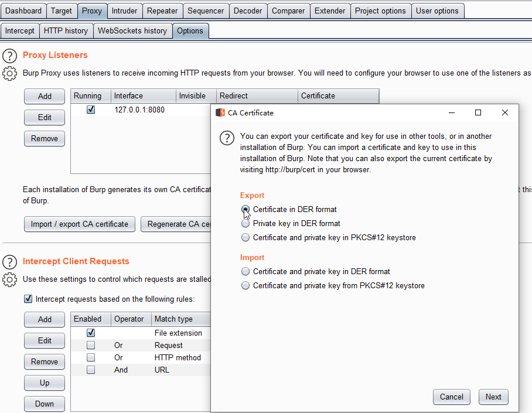Click Edit button for proxy listeners
532x413 pixels.
tap(45, 117)
